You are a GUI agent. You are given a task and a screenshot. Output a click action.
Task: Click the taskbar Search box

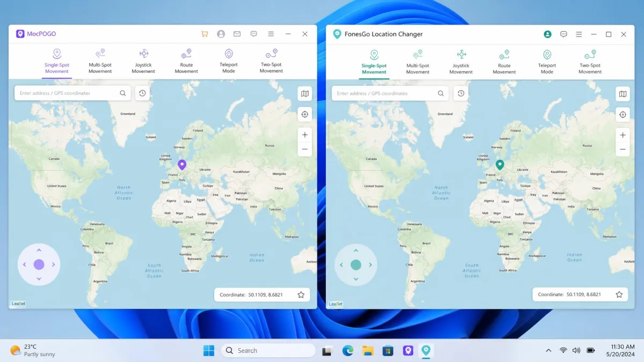[x=268, y=351]
